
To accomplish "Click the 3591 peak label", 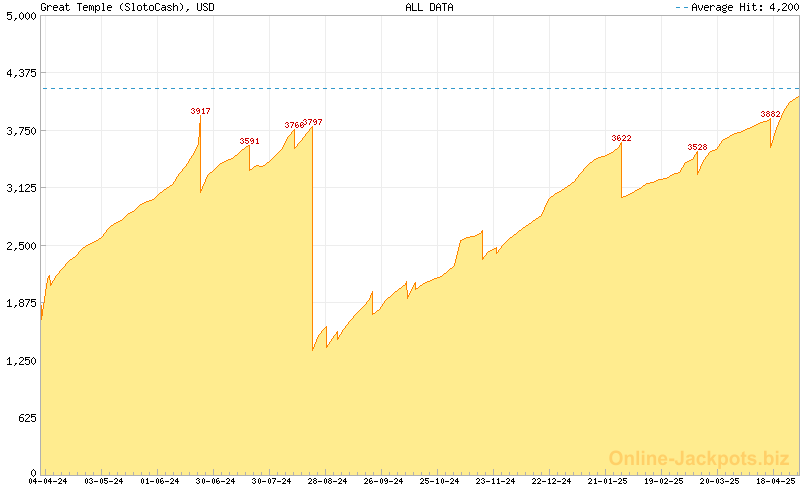I will (x=249, y=141).
